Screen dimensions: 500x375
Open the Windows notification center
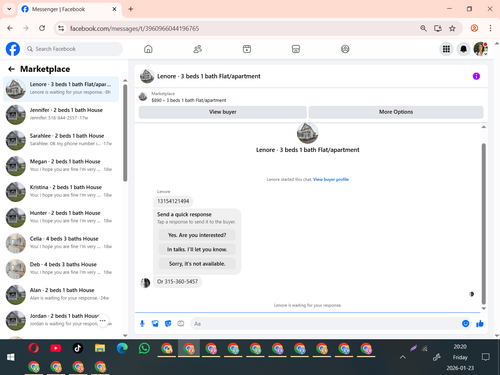[x=486, y=357]
